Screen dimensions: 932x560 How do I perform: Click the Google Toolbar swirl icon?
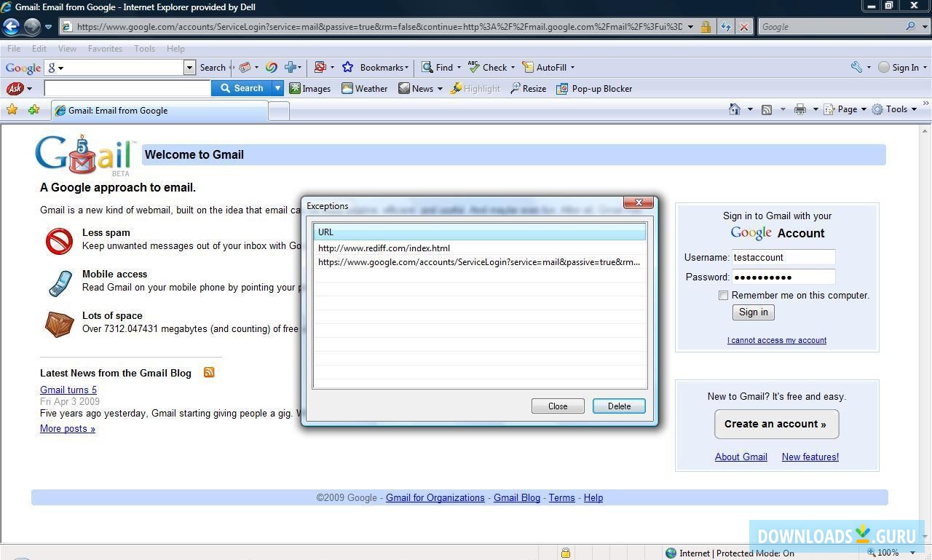pos(271,67)
